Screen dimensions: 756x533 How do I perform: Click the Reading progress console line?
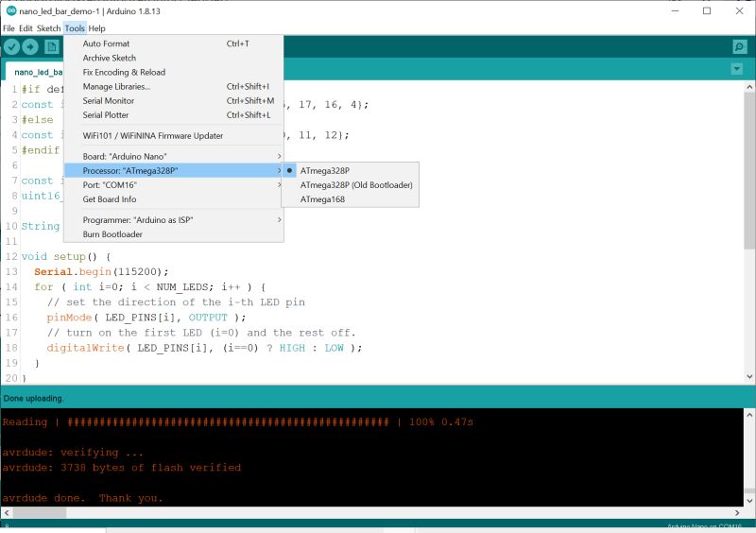point(238,422)
